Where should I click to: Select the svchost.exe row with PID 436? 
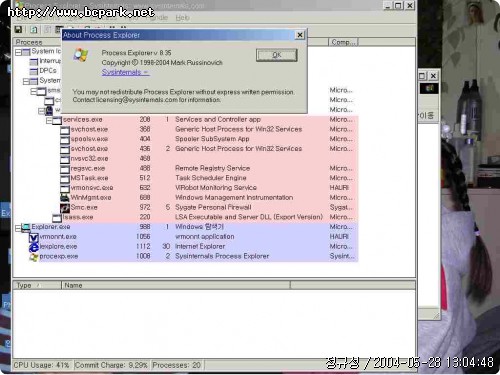(209, 149)
